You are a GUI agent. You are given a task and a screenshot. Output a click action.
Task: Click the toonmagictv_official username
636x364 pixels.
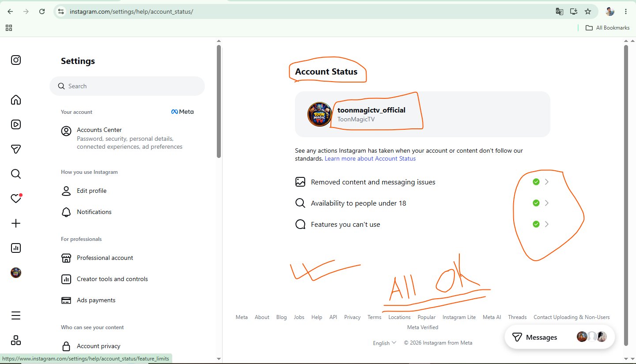pyautogui.click(x=371, y=110)
